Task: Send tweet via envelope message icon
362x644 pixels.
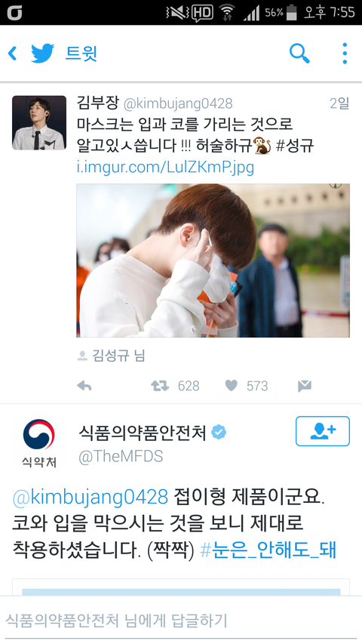Action: 305,386
